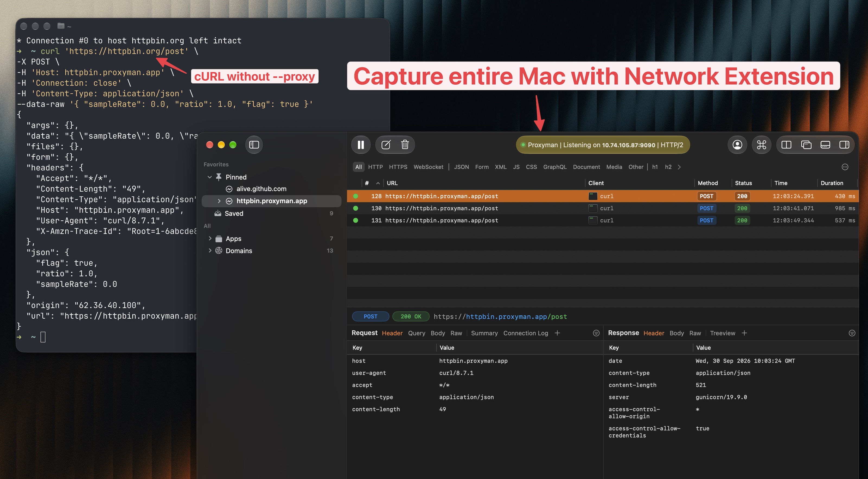The image size is (868, 479).
Task: Open the user account icon
Action: 737,145
